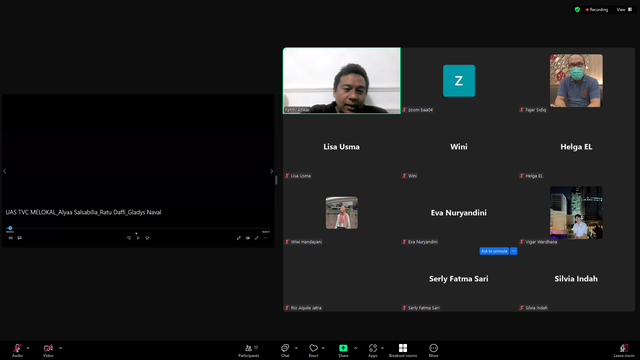640x360 pixels.
Task: Open the Participants panel
Action: point(249,350)
